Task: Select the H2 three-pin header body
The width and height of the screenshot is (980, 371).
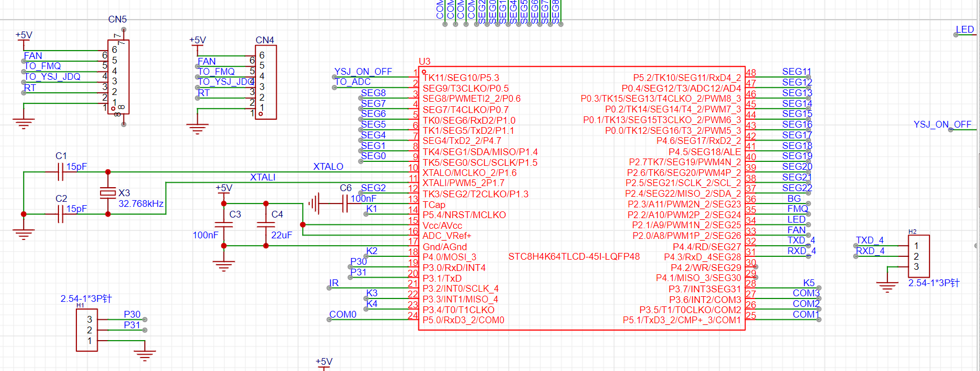Action: coord(919,256)
